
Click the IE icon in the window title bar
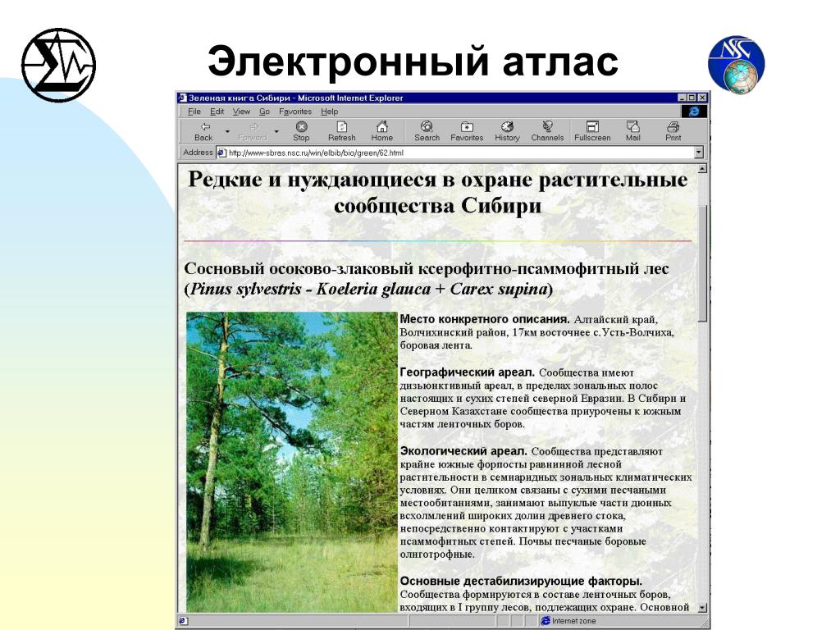tap(182, 98)
